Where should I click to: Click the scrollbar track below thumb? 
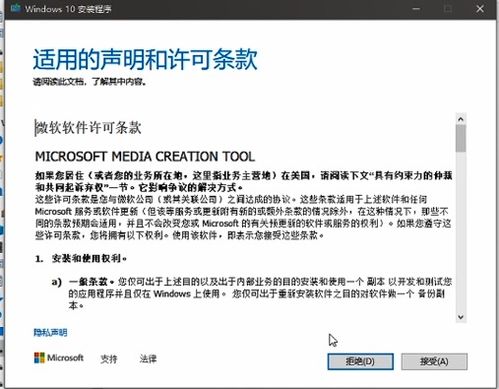[461, 232]
